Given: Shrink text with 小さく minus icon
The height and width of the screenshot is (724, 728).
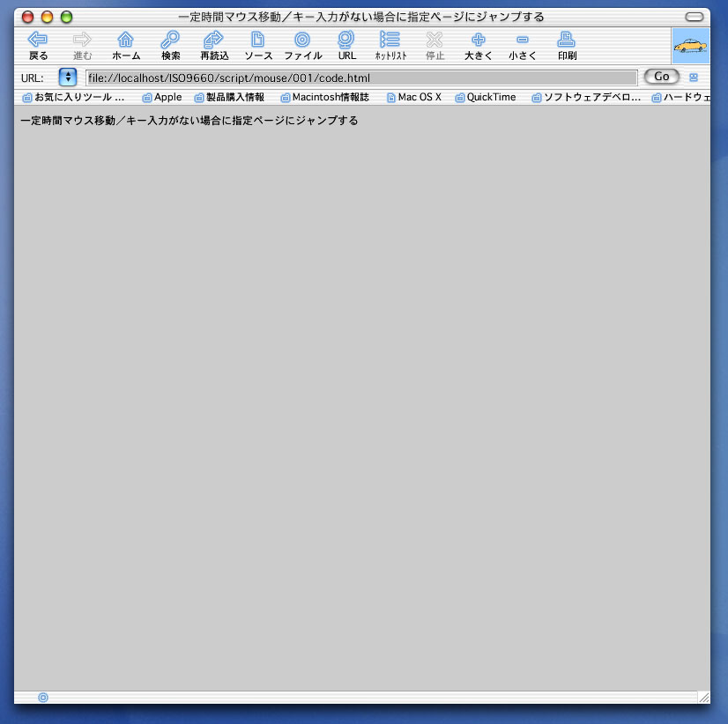Looking at the screenshot, I should pos(523,46).
